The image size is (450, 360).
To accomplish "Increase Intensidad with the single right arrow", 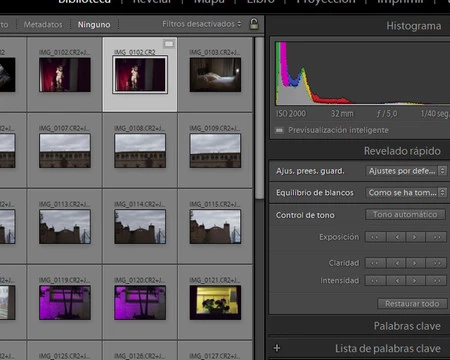I will [x=415, y=281].
